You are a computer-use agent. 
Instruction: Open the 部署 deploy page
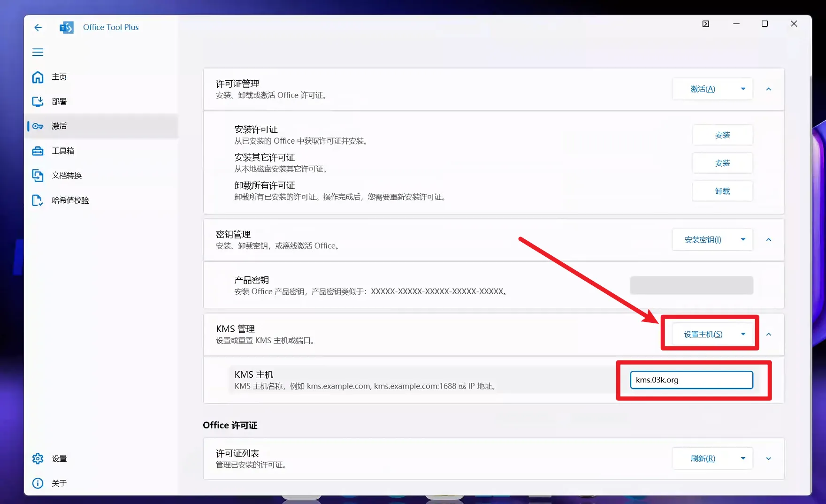101,101
